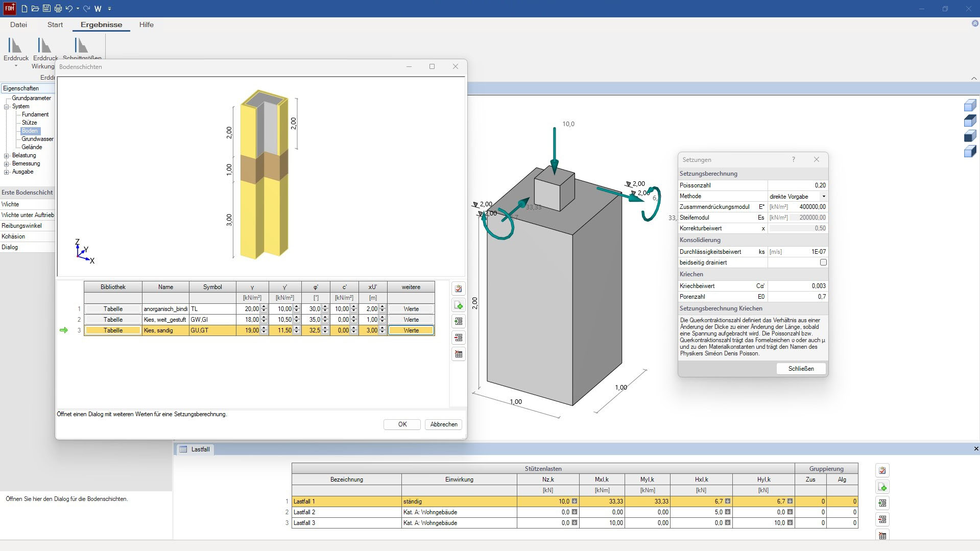Screen dimensions: 980x551
Task: Click add new entry icon in Bodenschichten dialog
Action: pos(459,305)
